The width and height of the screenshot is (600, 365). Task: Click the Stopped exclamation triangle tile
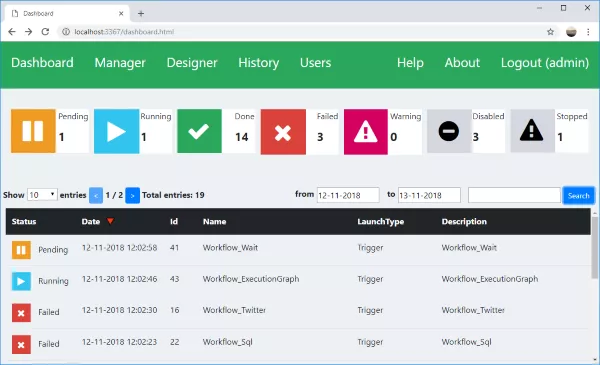pyautogui.click(x=532, y=131)
